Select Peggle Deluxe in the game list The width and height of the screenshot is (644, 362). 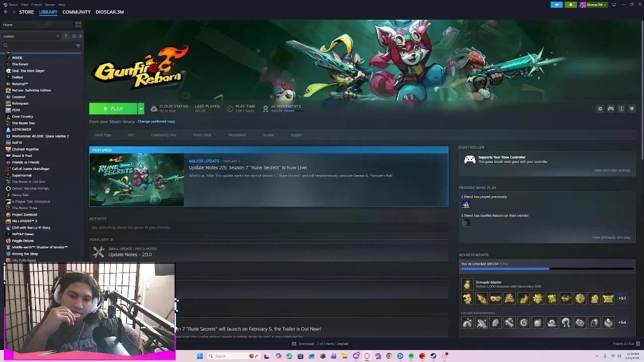coord(23,241)
